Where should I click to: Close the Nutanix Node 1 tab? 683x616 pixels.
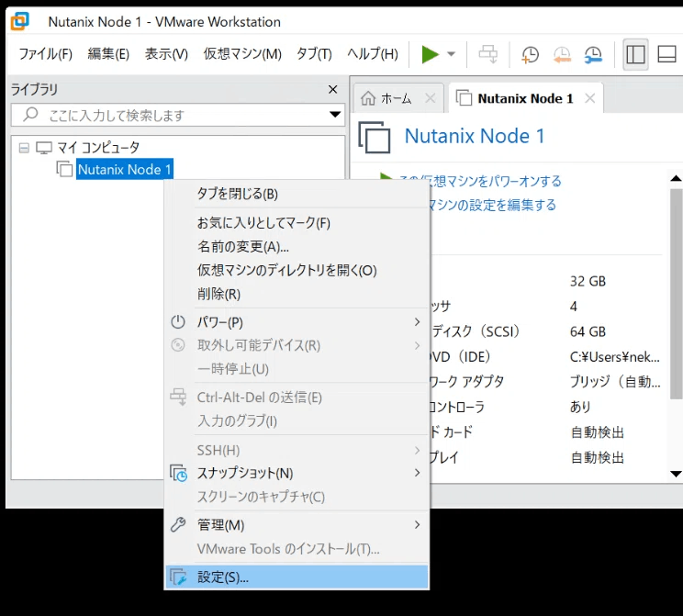[x=589, y=98]
